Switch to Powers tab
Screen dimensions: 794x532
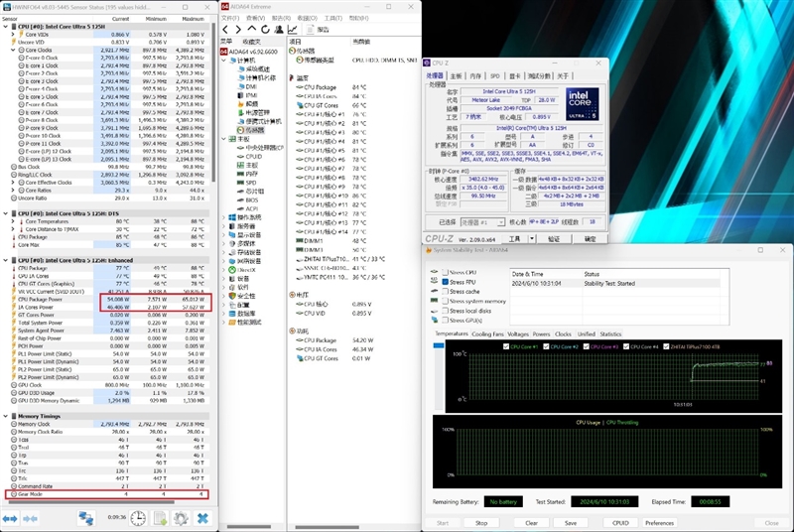[541, 334]
